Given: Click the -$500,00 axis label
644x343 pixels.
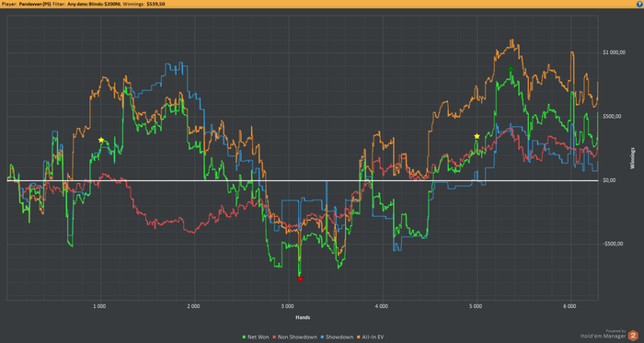Looking at the screenshot, I should [x=613, y=244].
